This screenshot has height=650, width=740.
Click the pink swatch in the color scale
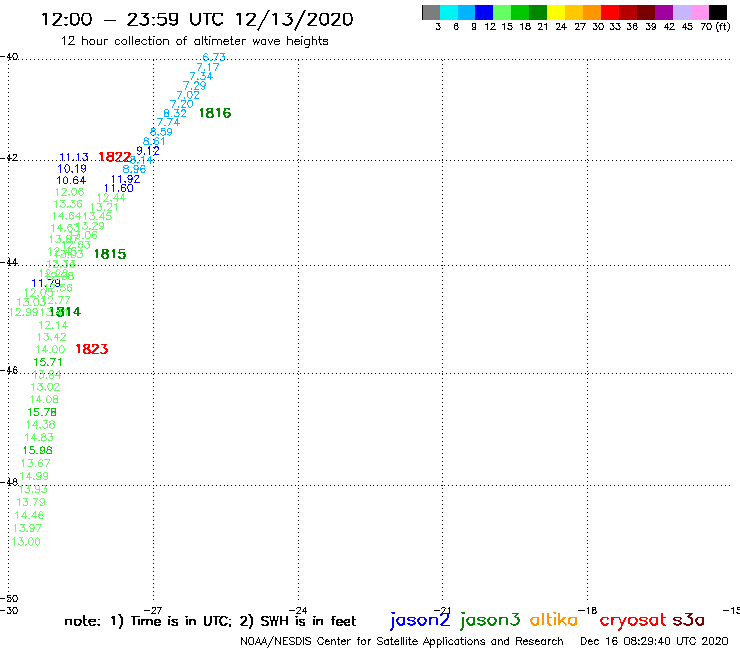click(699, 12)
